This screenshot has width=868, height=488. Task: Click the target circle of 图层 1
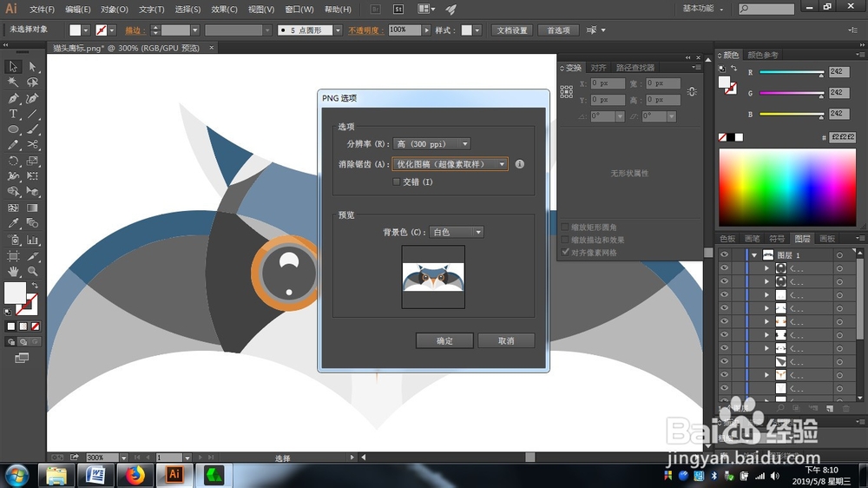(x=839, y=255)
